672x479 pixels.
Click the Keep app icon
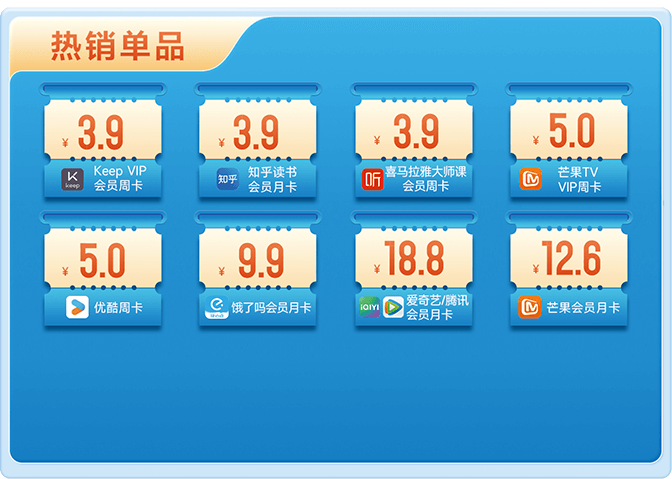73,179
